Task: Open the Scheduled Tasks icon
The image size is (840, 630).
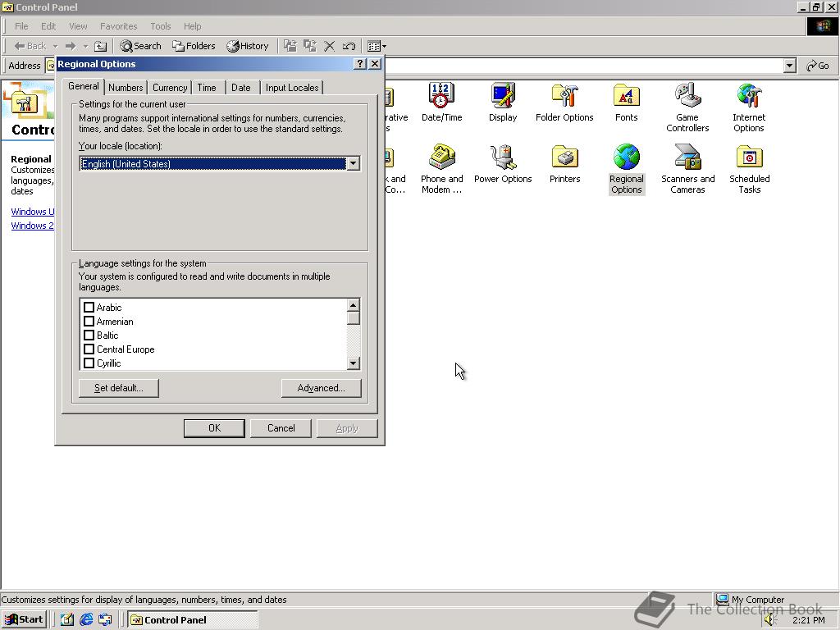Action: click(x=749, y=169)
